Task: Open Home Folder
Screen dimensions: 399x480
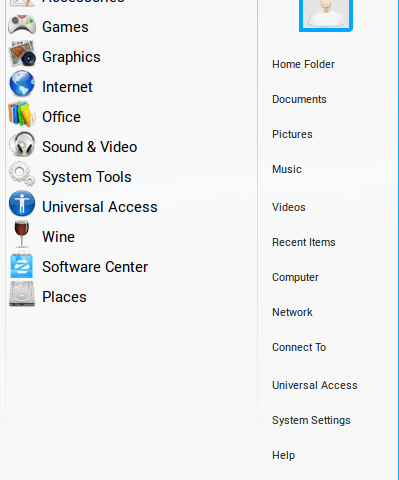Action: (x=303, y=64)
